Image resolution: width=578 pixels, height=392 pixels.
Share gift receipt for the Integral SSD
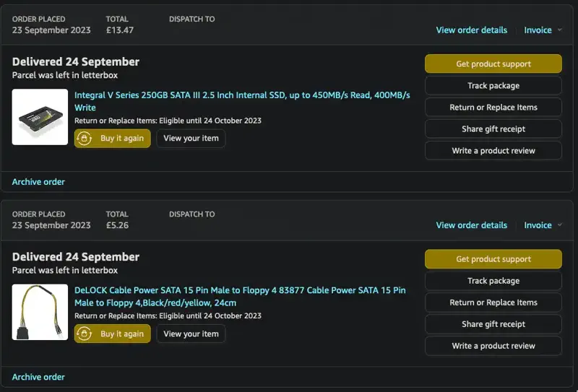point(493,129)
